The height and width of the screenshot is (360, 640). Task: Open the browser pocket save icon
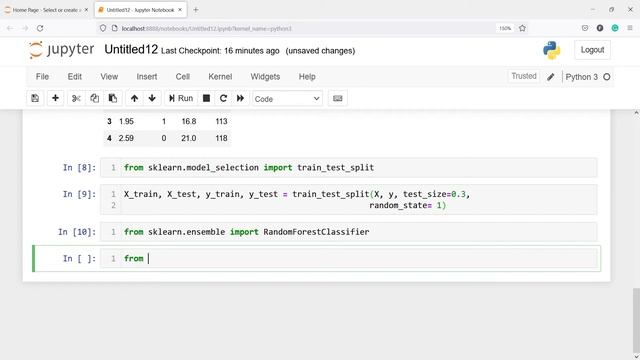(x=585, y=28)
